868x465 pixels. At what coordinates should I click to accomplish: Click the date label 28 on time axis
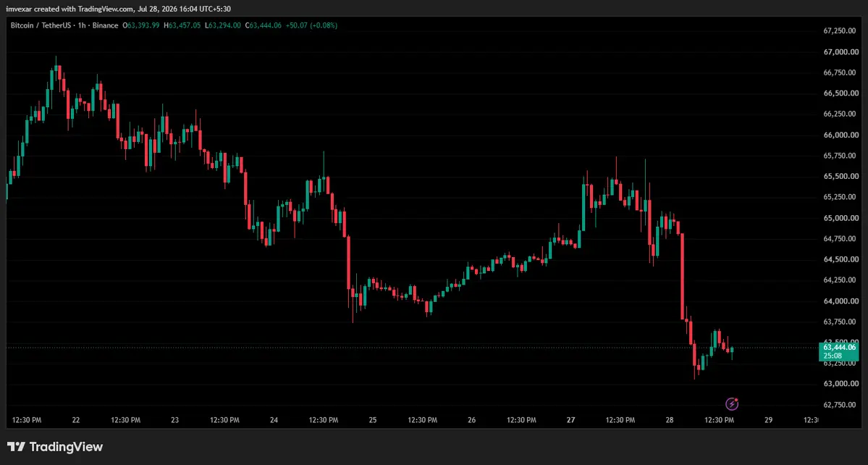(670, 420)
